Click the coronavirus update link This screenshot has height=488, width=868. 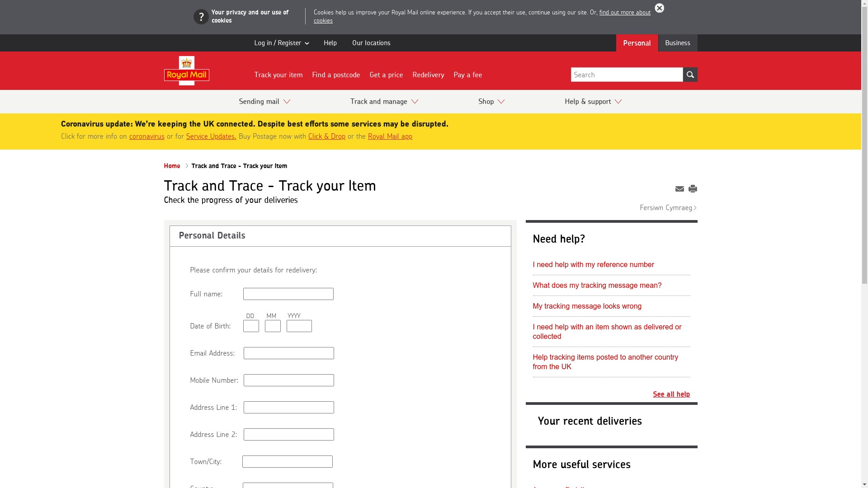pos(146,136)
